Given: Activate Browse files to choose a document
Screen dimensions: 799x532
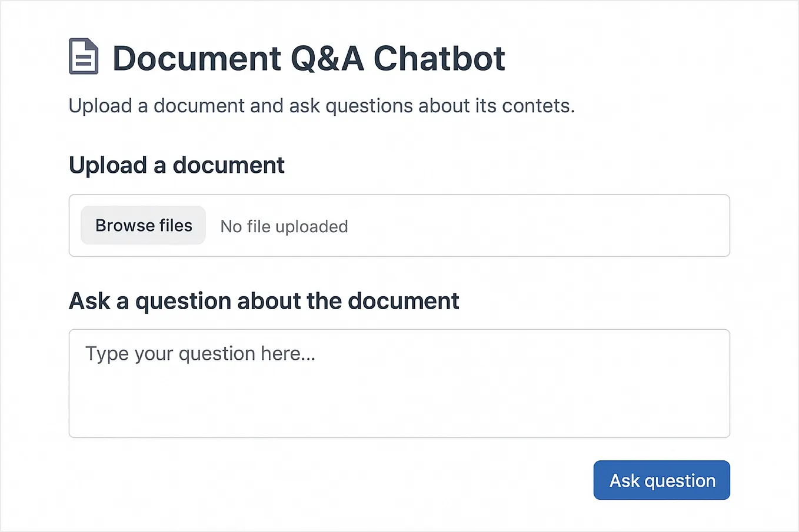Looking at the screenshot, I should [x=143, y=225].
